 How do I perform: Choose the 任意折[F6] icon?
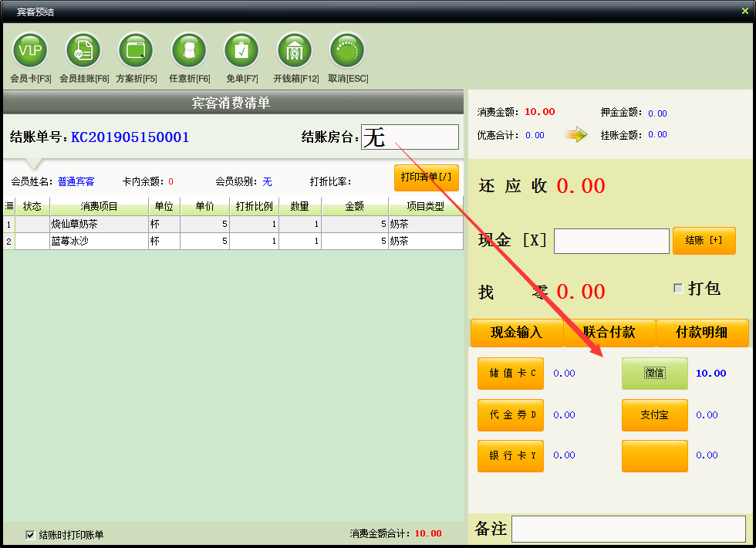point(189,51)
